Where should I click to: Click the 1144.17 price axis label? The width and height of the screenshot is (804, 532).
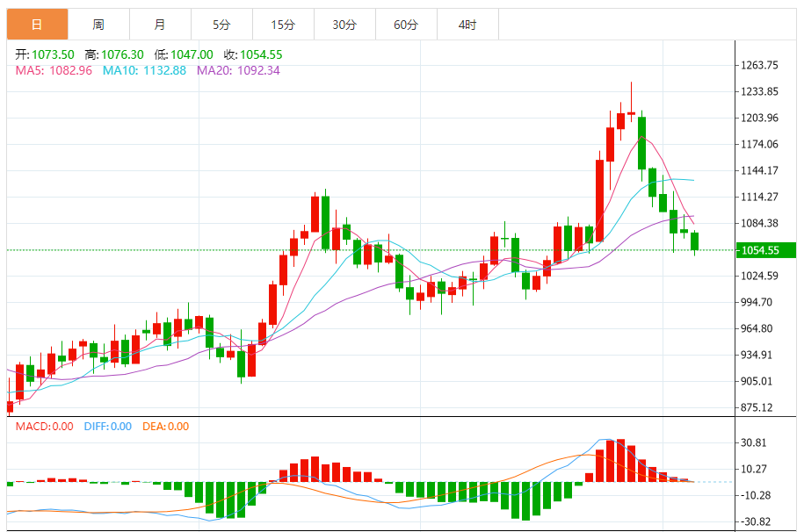tap(759, 170)
